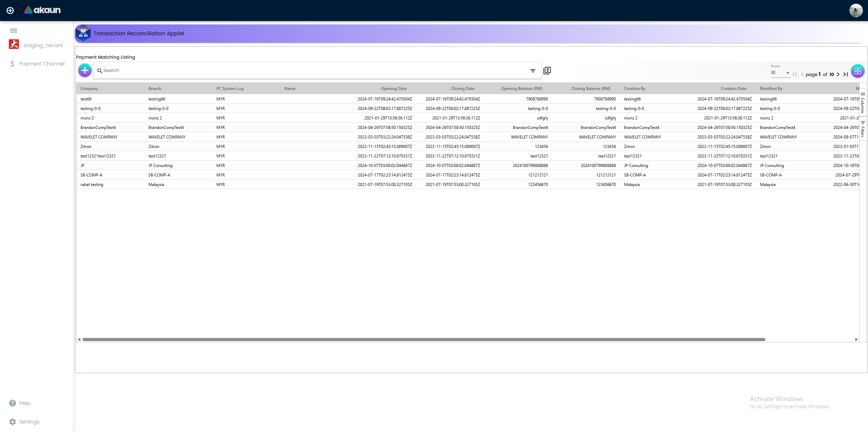Image resolution: width=868 pixels, height=432 pixels.
Task: Open the Filters side panel
Action: pyautogui.click(x=863, y=129)
